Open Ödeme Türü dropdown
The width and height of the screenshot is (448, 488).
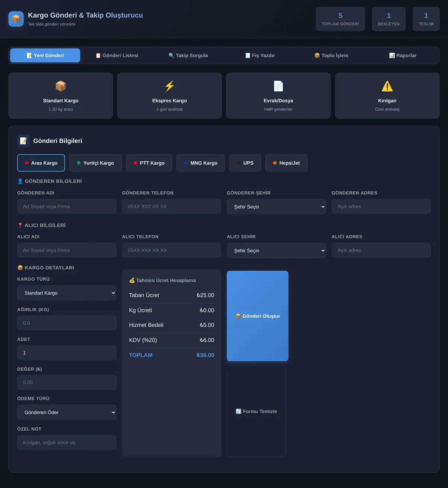pyautogui.click(x=67, y=412)
